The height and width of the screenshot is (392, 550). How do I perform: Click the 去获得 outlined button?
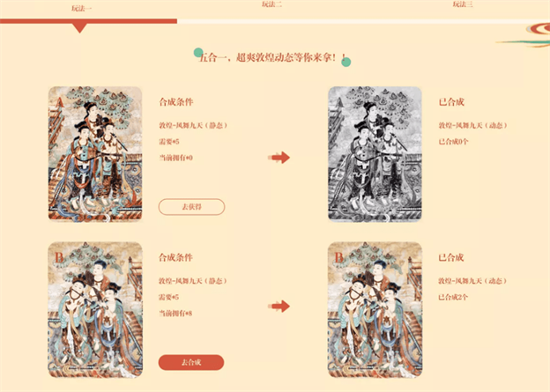coord(191,207)
